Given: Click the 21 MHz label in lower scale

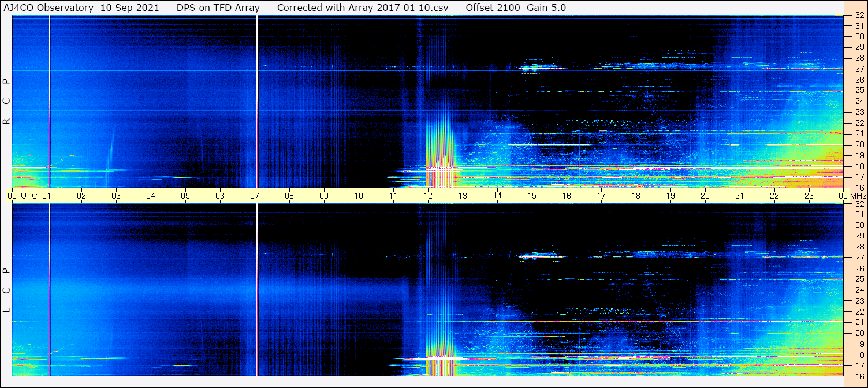Looking at the screenshot, I should [859, 322].
